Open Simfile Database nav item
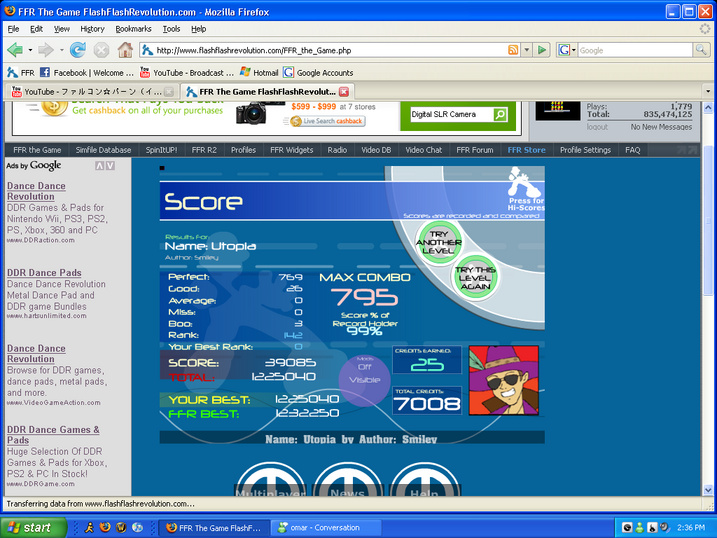717x538 pixels. click(x=103, y=150)
